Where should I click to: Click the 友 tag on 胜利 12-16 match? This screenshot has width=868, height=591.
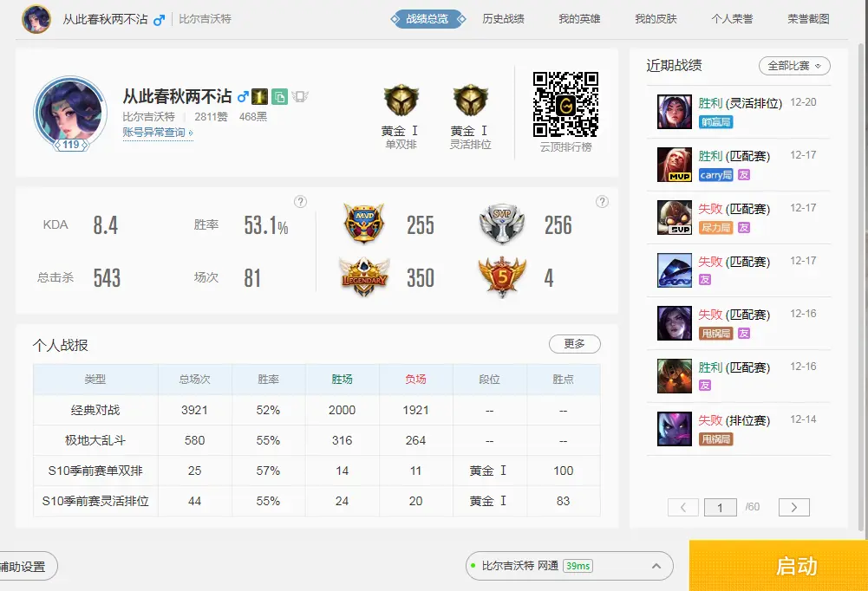point(705,385)
